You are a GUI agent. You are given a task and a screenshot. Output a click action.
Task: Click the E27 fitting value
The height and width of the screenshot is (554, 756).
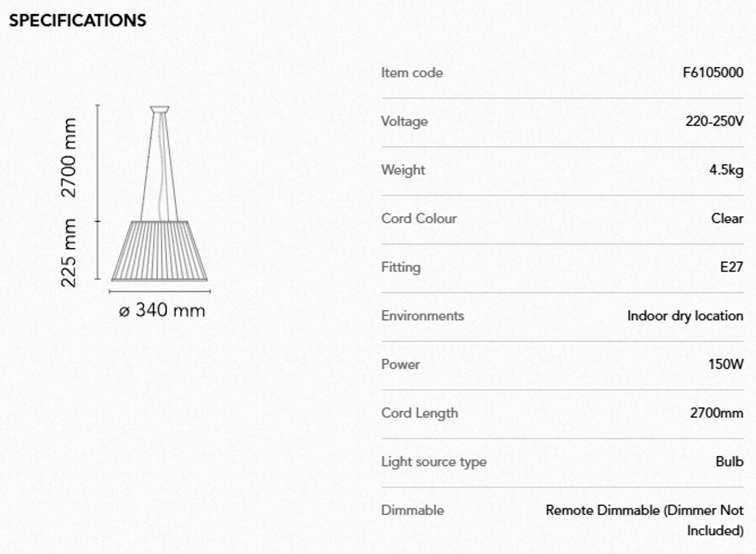(x=732, y=267)
